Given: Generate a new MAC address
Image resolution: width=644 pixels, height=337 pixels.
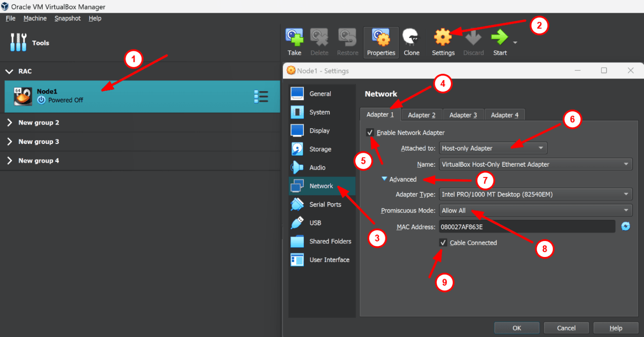Looking at the screenshot, I should point(626,226).
